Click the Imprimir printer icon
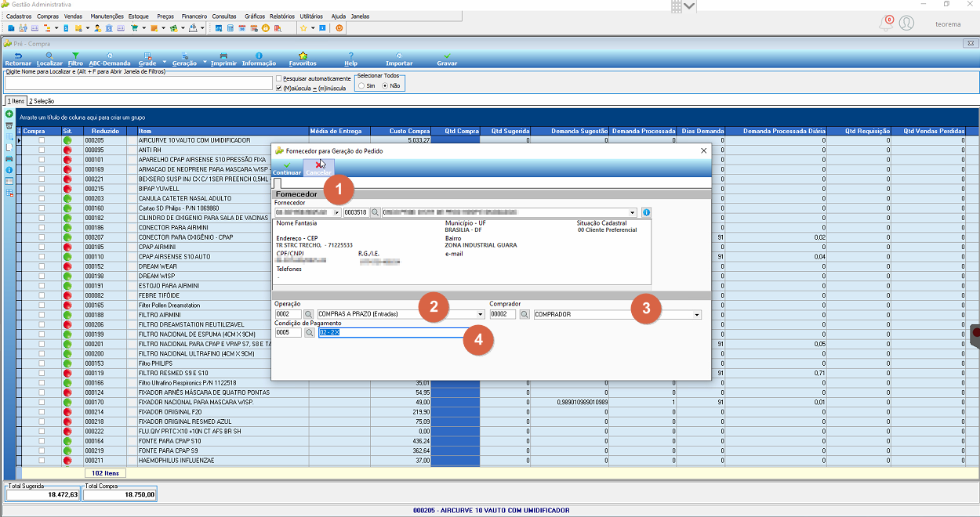The image size is (980, 517). (223, 60)
